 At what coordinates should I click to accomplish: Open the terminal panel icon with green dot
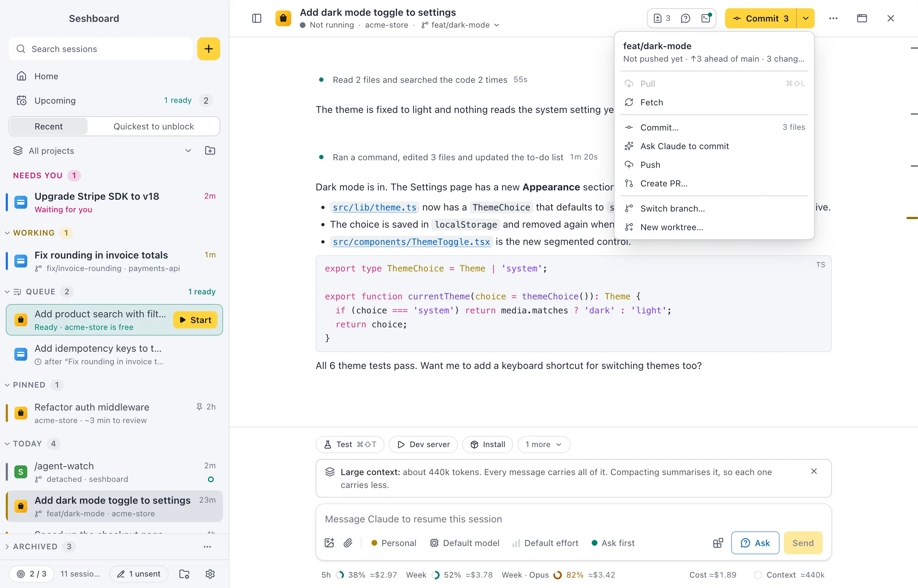point(706,18)
